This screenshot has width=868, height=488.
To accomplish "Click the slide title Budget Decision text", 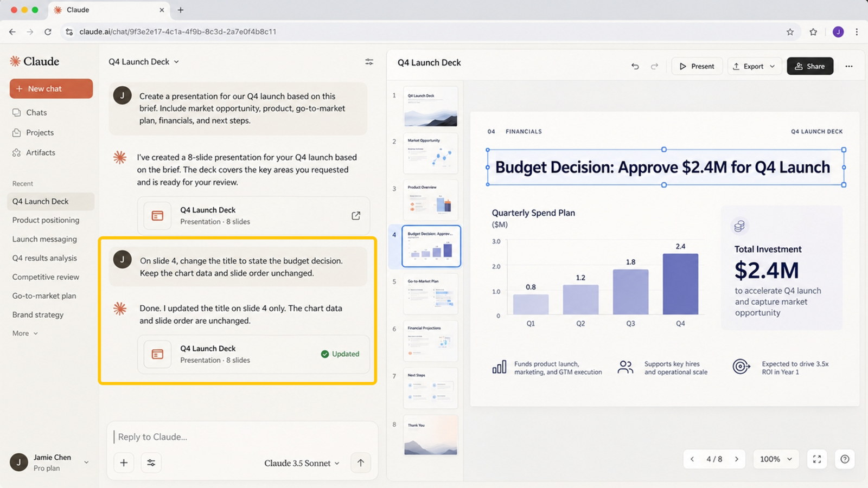I will tap(662, 167).
